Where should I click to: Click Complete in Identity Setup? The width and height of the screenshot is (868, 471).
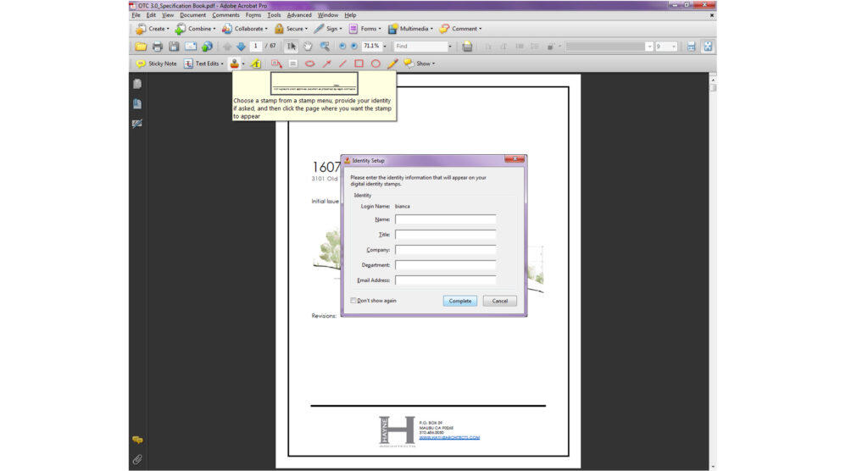point(460,301)
